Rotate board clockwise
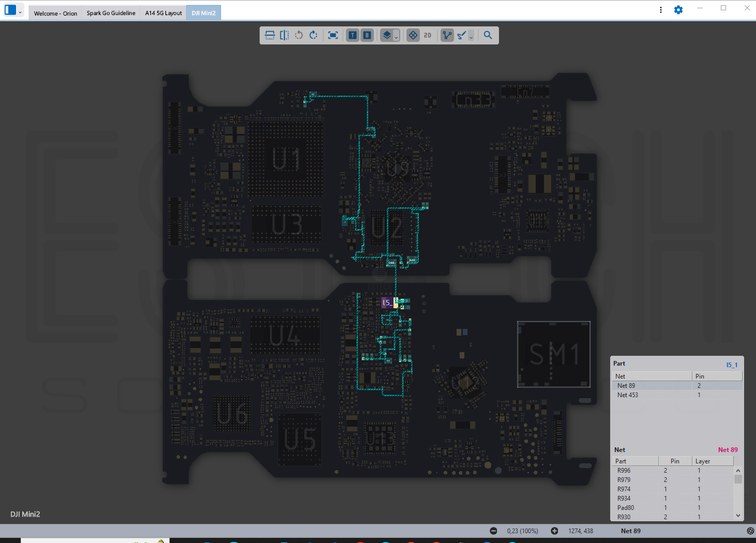The image size is (756, 543). coord(313,35)
